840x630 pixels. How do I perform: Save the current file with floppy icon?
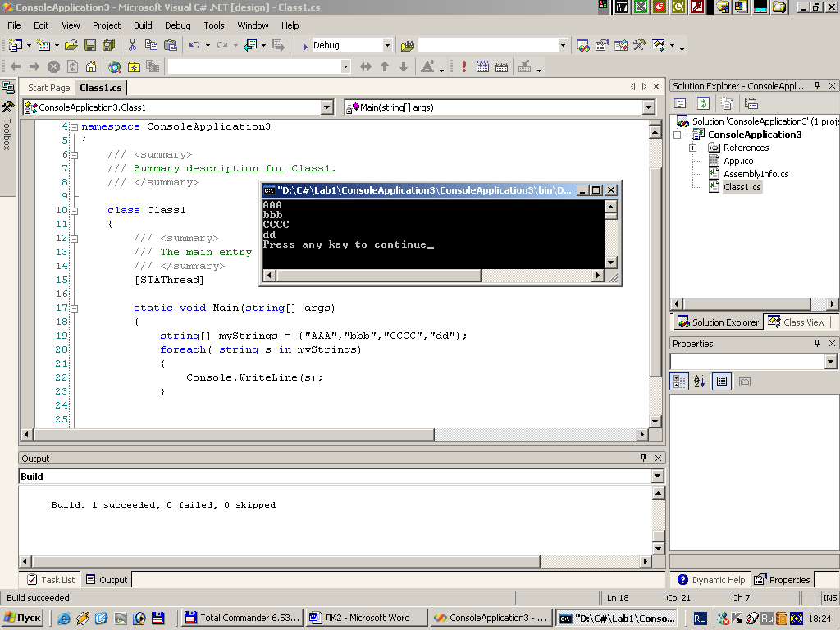click(x=90, y=46)
